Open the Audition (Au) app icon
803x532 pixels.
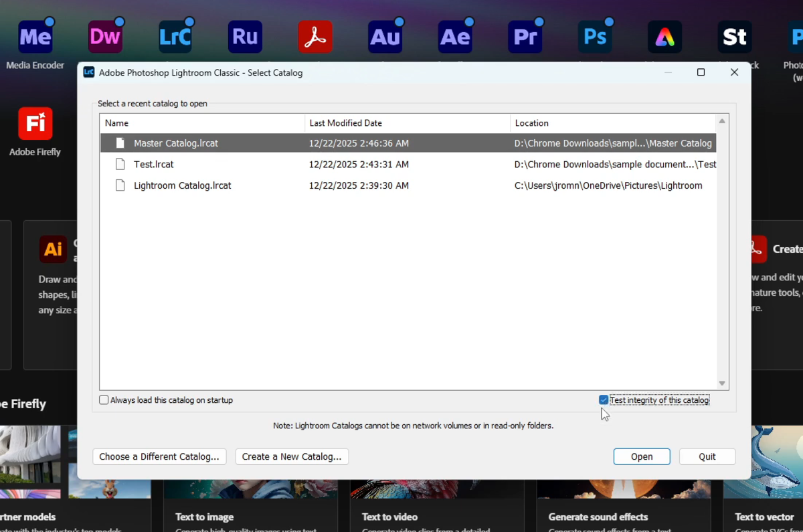click(x=385, y=37)
